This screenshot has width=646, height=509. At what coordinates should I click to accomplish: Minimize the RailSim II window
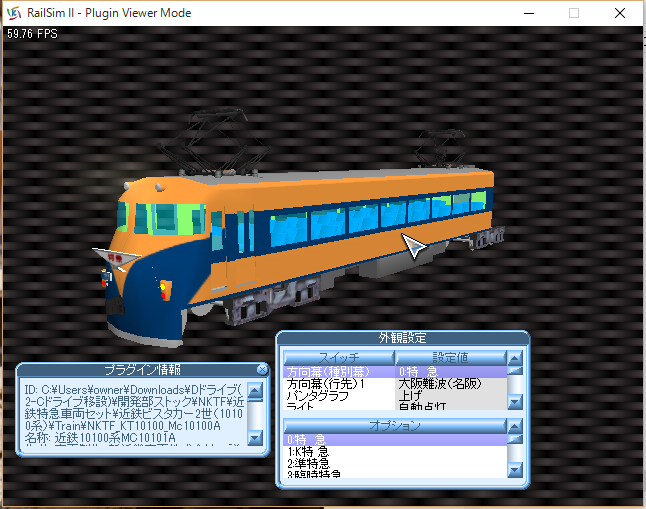point(529,13)
